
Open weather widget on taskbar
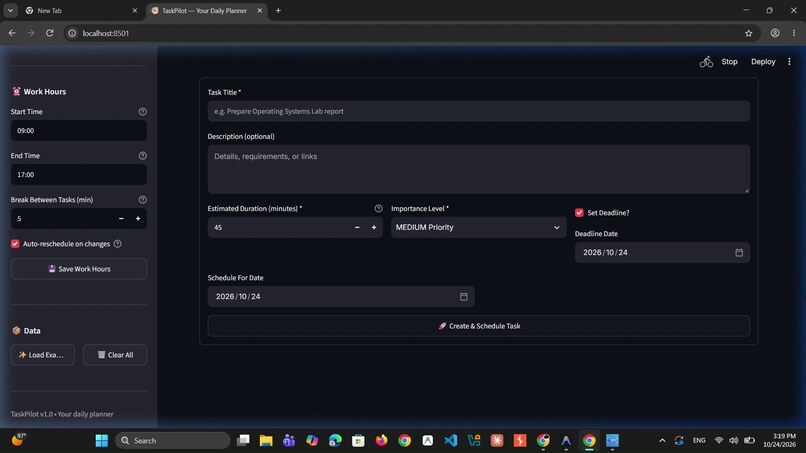19,440
